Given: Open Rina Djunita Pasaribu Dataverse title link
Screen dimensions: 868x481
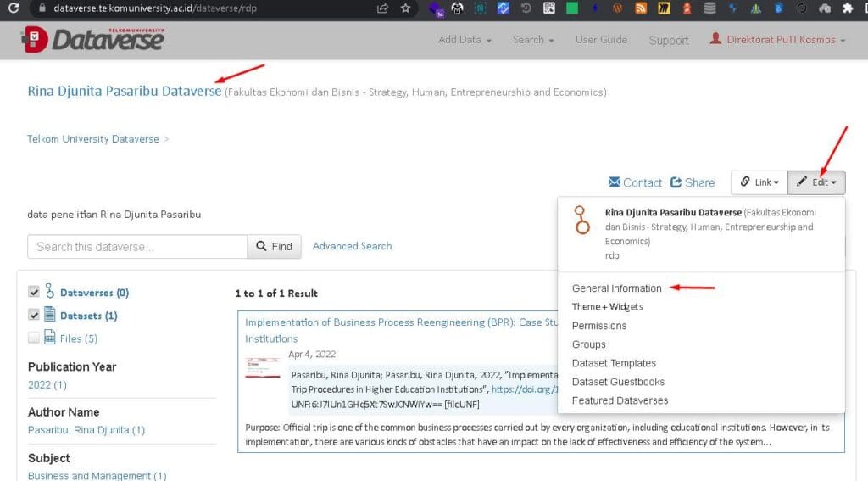Looking at the screenshot, I should (x=125, y=91).
